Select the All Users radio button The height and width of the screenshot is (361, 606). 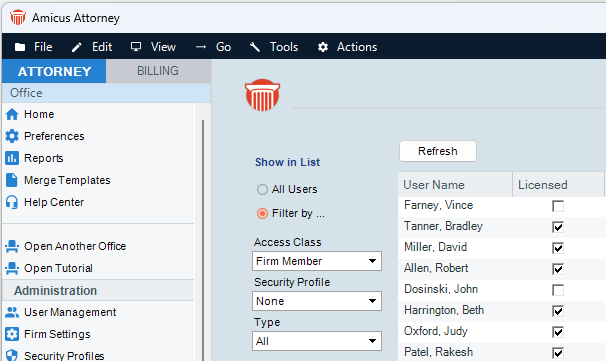click(262, 189)
